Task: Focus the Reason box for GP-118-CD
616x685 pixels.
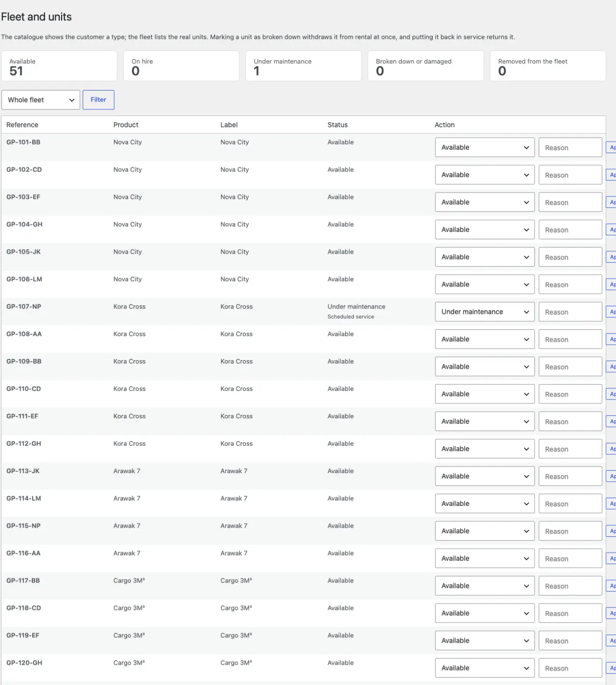Action: 570,614
